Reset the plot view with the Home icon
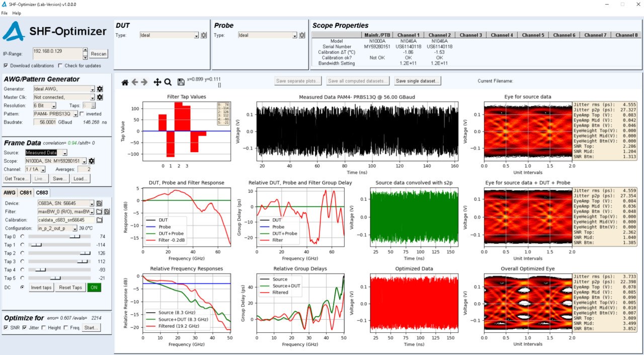Screen dimensions: 644x355 click(125, 81)
